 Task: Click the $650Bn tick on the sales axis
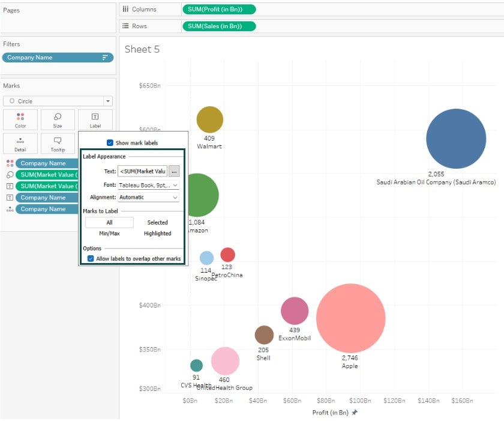(150, 85)
